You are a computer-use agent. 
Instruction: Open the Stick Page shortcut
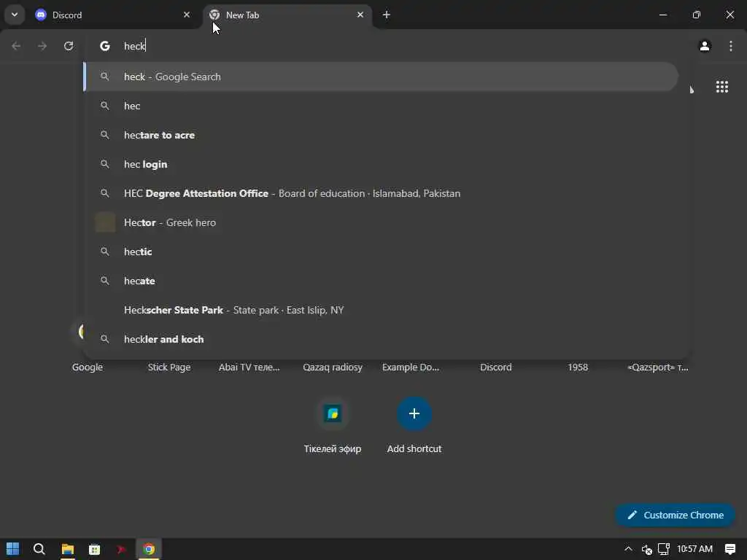point(169,367)
